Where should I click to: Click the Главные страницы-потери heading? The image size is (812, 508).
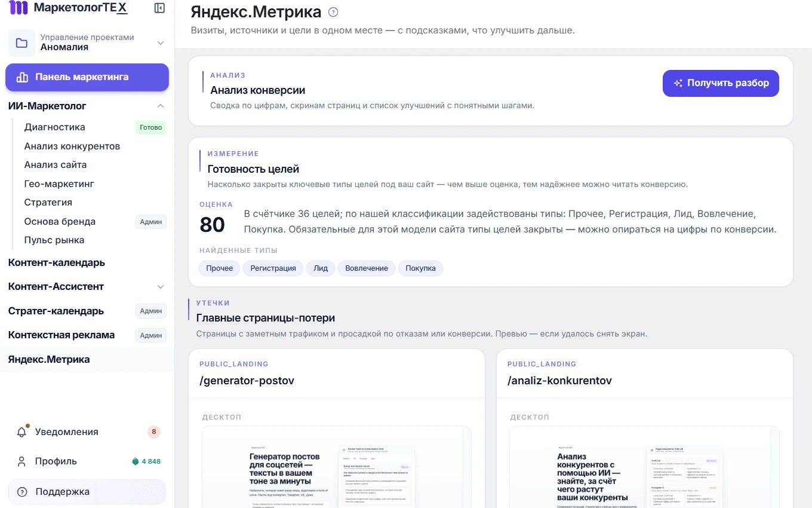click(x=266, y=318)
